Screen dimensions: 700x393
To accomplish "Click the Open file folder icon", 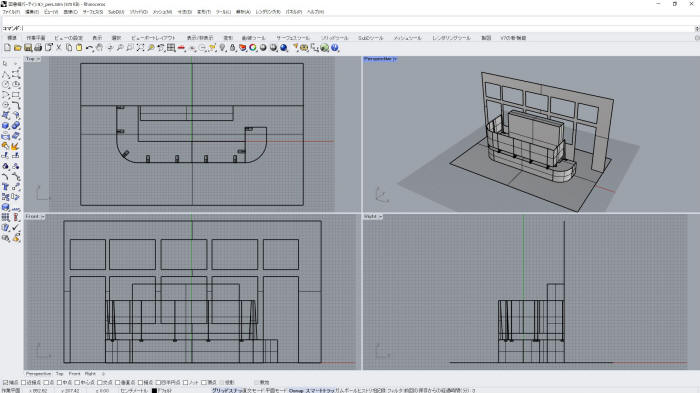I will [x=17, y=47].
